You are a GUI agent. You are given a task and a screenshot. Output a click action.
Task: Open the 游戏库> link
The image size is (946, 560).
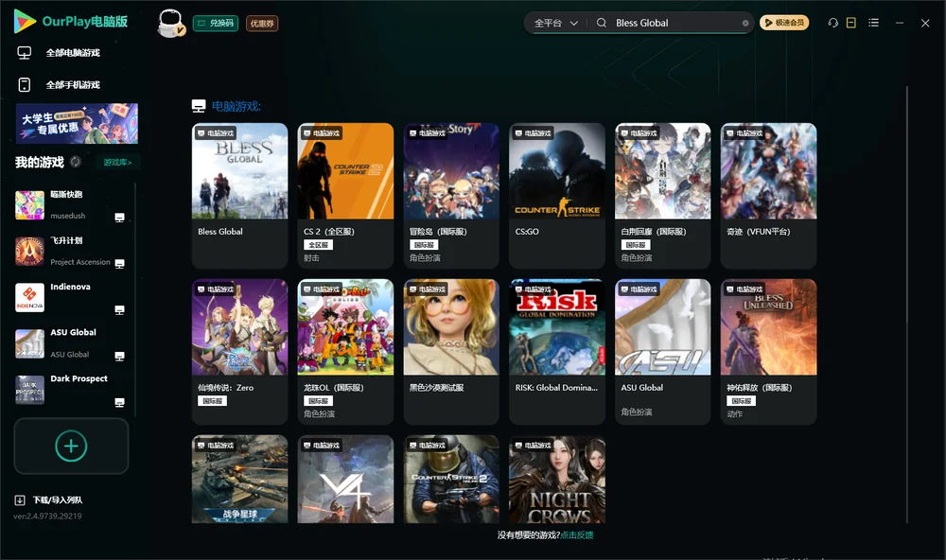117,162
